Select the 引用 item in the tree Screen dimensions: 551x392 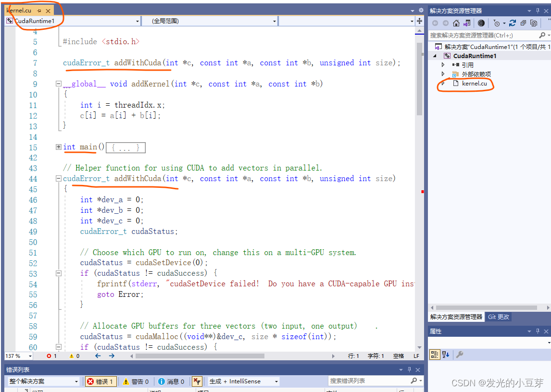pos(467,65)
